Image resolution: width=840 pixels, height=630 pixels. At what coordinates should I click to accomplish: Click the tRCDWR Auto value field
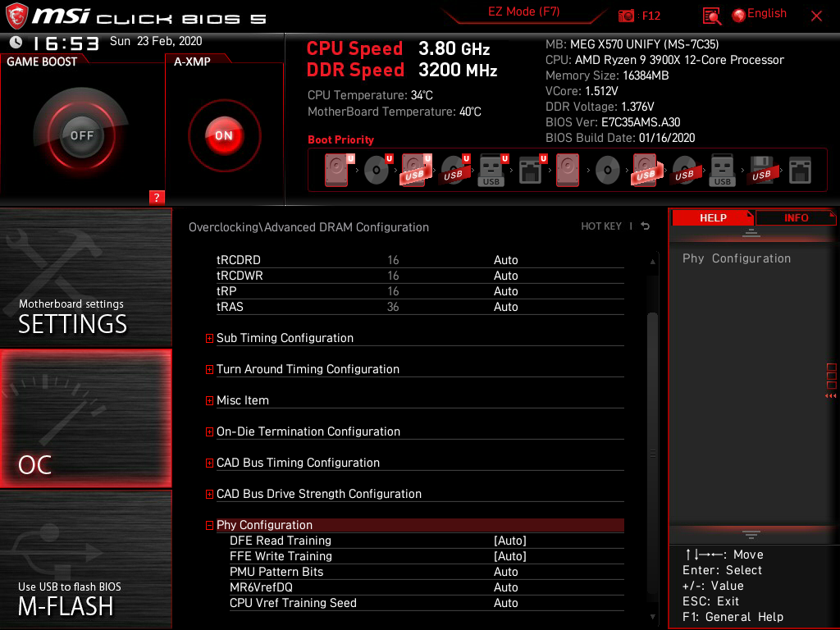pyautogui.click(x=505, y=276)
